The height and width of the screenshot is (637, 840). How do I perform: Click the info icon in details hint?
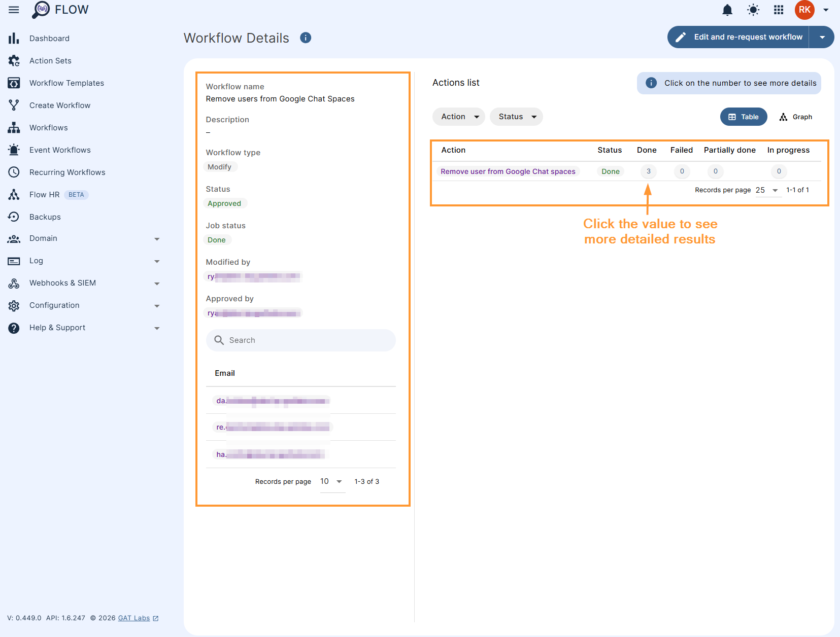651,83
